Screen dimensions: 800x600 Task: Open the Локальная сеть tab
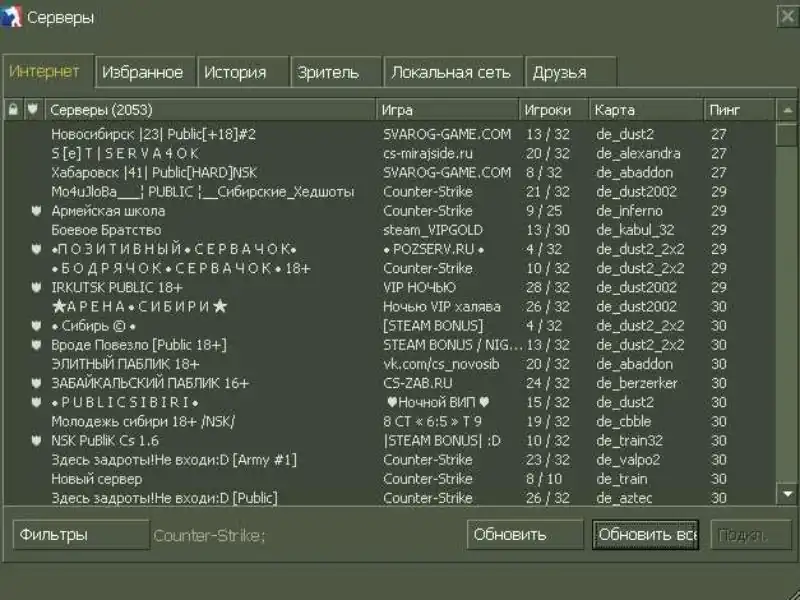451,72
